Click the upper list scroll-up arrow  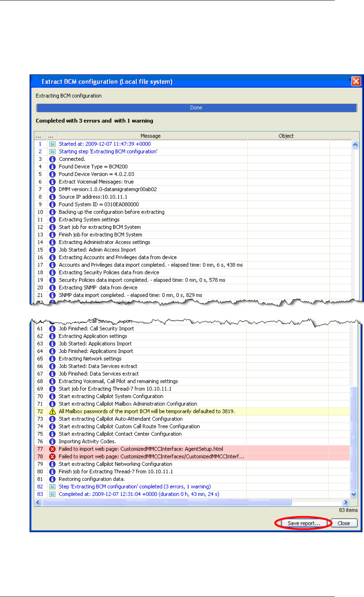(x=355, y=145)
